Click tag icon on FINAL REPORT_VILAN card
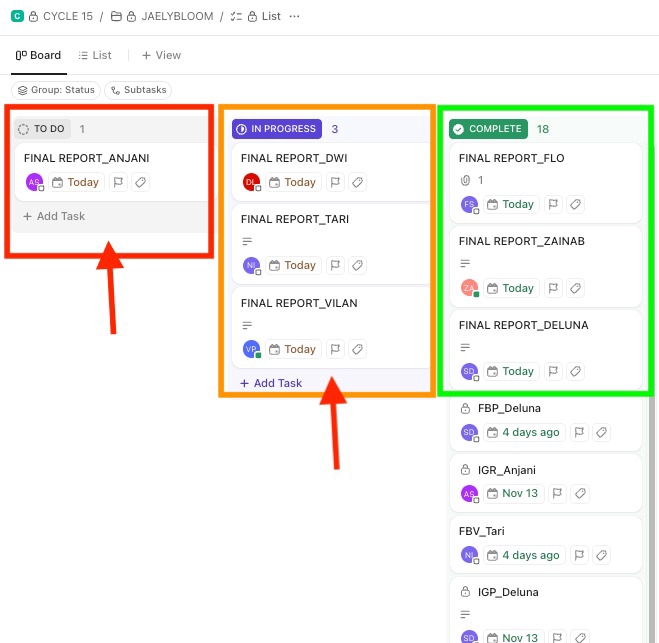The height and width of the screenshot is (643, 659). (x=358, y=349)
